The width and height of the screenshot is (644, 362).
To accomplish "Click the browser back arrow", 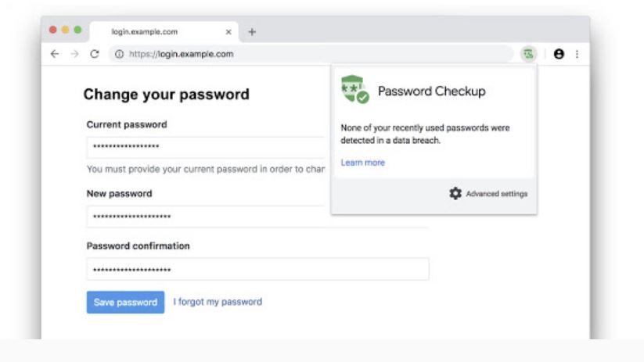I will tap(55, 54).
